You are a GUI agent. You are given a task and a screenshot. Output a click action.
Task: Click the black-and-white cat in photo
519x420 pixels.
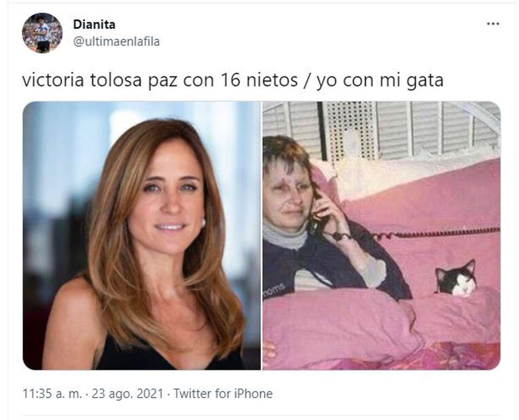(456, 278)
